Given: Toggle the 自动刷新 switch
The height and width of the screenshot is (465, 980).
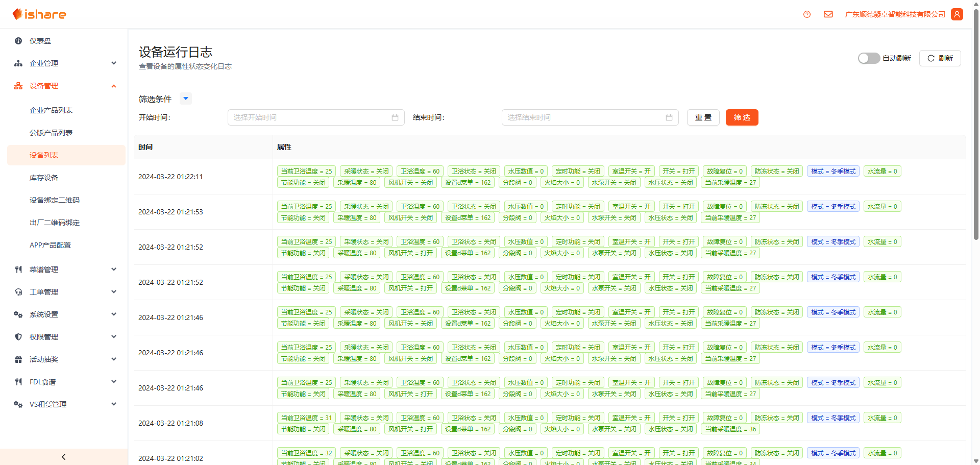Looking at the screenshot, I should pos(868,58).
